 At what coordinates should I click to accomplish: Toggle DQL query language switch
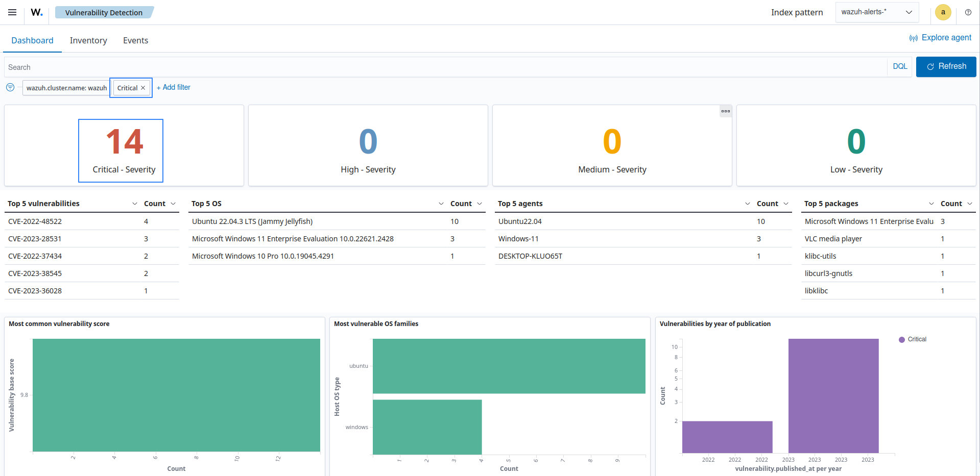pos(899,67)
